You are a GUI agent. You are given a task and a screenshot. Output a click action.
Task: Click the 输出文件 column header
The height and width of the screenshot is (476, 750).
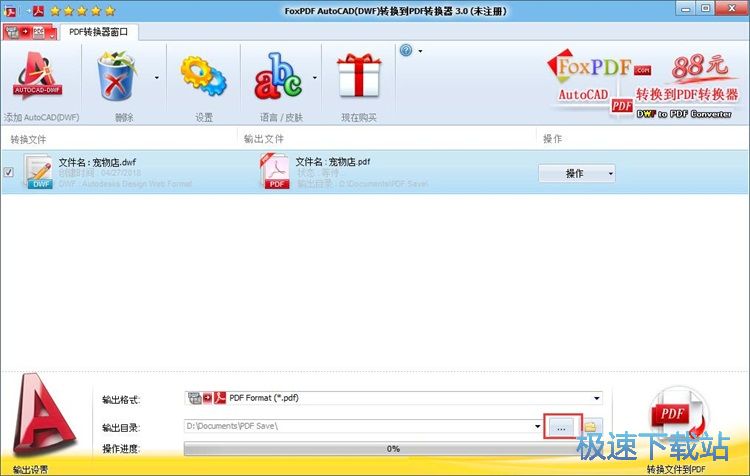(x=264, y=139)
